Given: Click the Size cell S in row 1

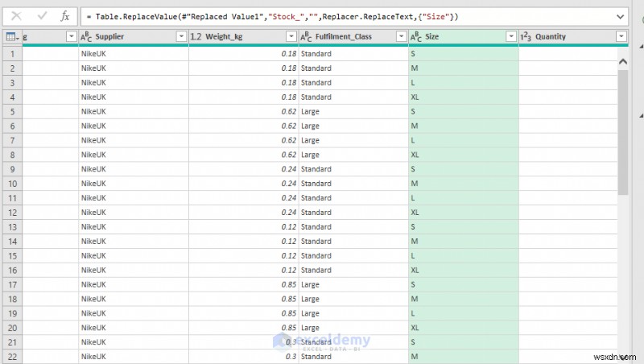Looking at the screenshot, I should 464,54.
